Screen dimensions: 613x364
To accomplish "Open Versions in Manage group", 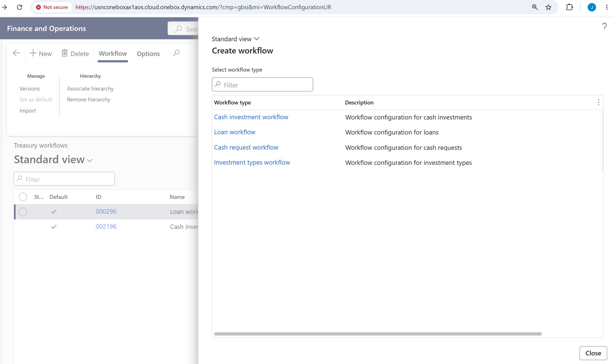I will 30,89.
